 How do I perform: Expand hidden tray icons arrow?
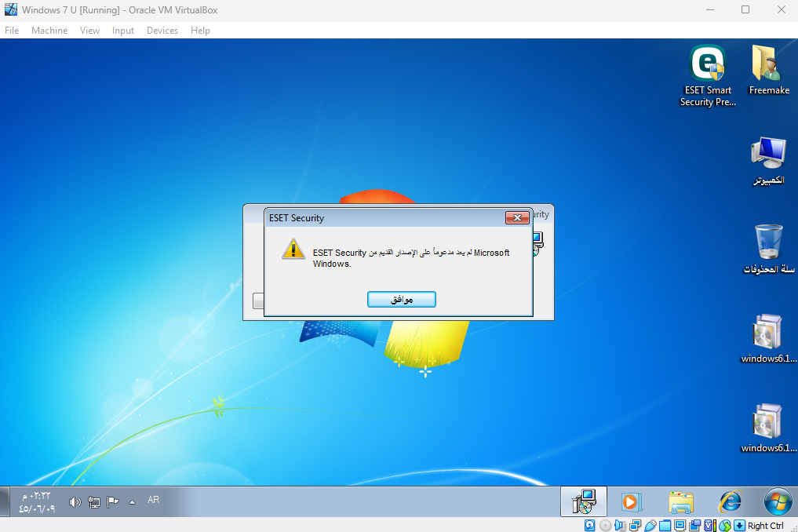133,502
